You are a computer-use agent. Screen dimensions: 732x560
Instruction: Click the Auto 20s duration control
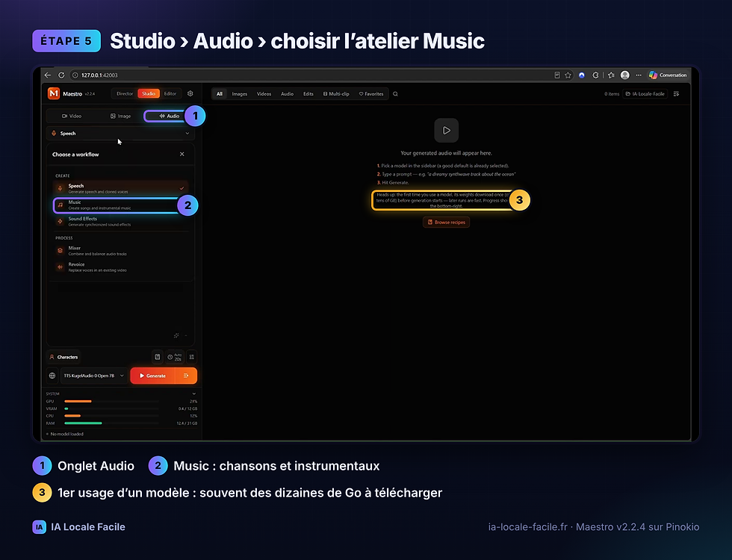[x=175, y=357]
